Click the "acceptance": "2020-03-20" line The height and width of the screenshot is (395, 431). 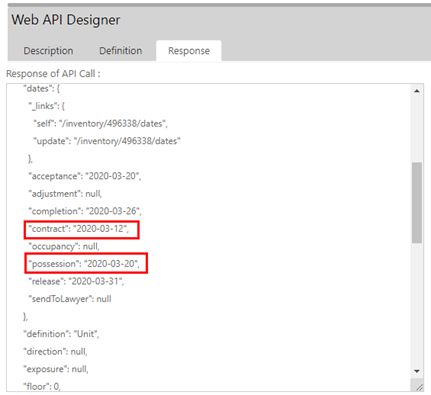(x=85, y=176)
